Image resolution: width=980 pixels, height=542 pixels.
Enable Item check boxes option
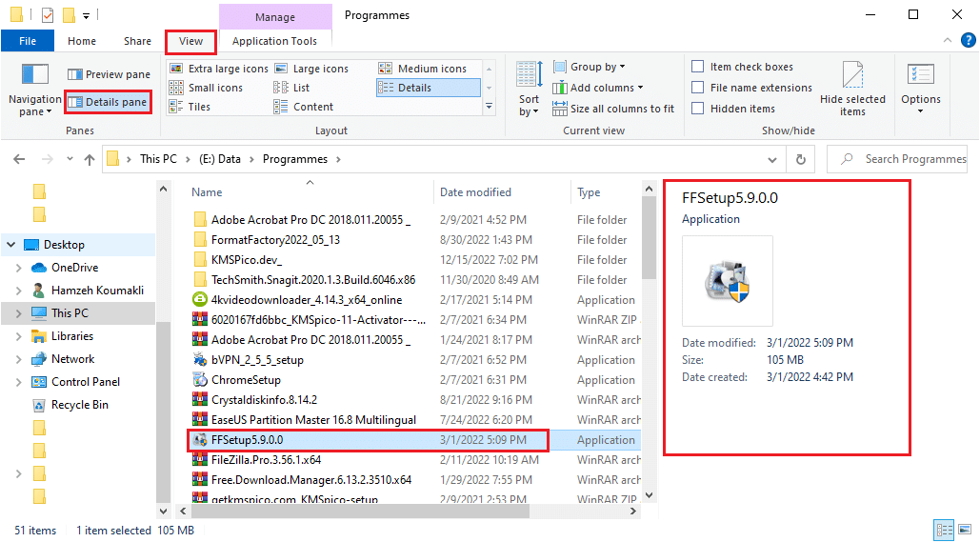(x=698, y=67)
